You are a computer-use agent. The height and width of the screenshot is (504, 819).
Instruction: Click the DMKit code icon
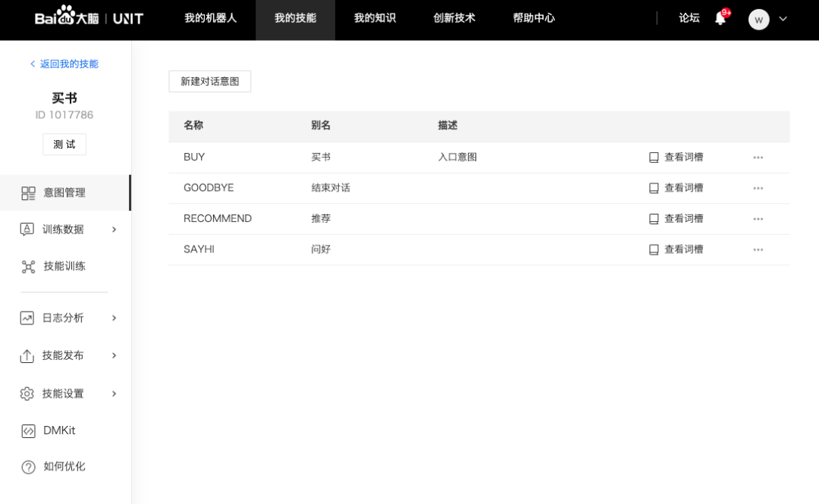tap(28, 431)
